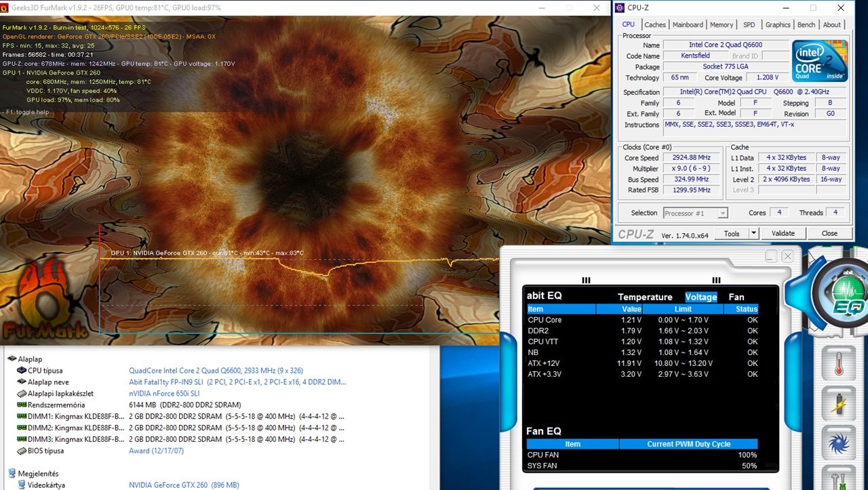Viewport: 868px width, 490px height.
Task: Click the SYS FAN duty cycle row
Action: 642,466
